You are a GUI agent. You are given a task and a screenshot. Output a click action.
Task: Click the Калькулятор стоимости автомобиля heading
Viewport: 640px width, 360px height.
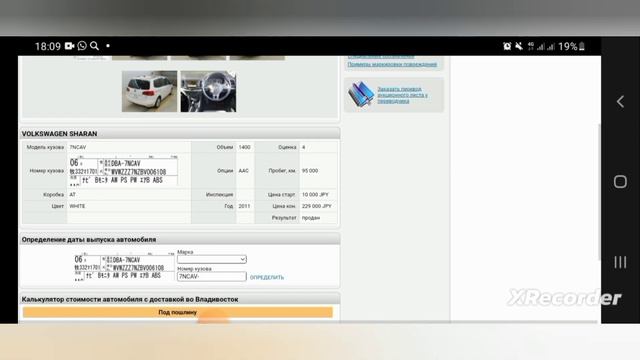click(x=130, y=299)
